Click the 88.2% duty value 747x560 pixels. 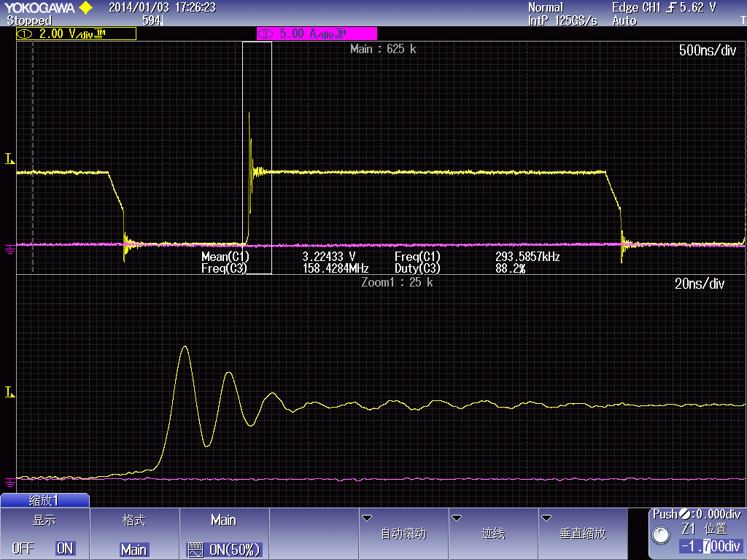click(510, 268)
